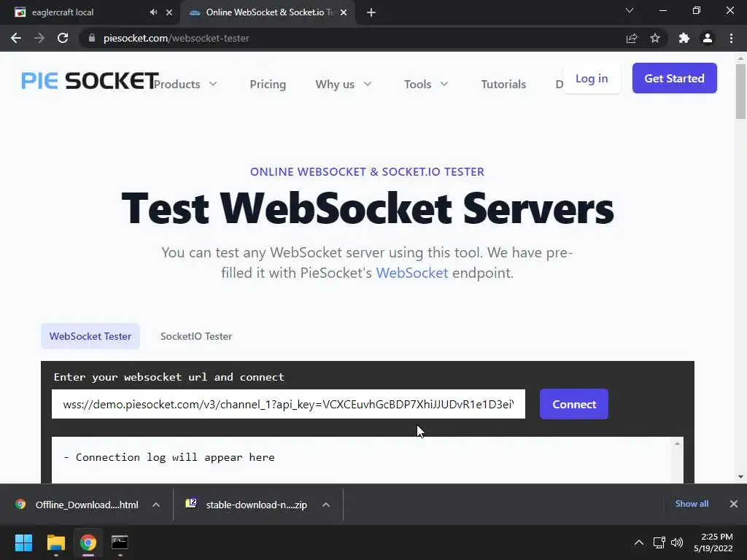This screenshot has width=747, height=560.
Task: Open the Chrome three-dot menu
Action: [x=731, y=38]
